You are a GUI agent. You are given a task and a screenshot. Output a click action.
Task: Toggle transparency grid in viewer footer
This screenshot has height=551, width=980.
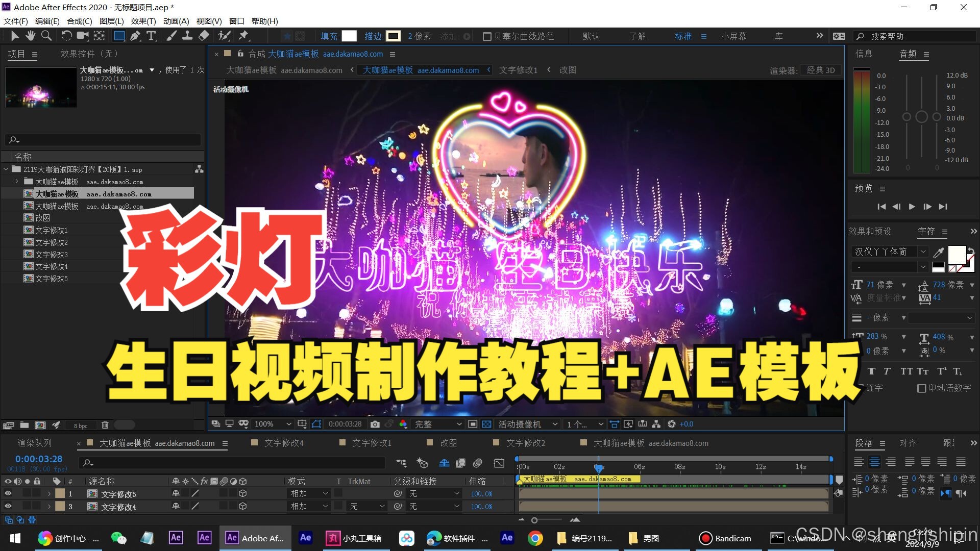point(486,424)
